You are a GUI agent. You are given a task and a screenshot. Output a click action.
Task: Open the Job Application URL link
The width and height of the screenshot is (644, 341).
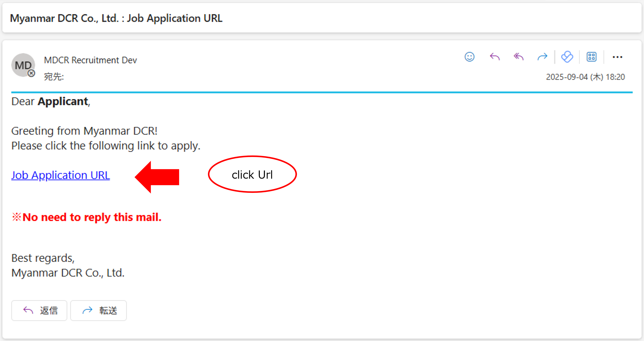[60, 175]
